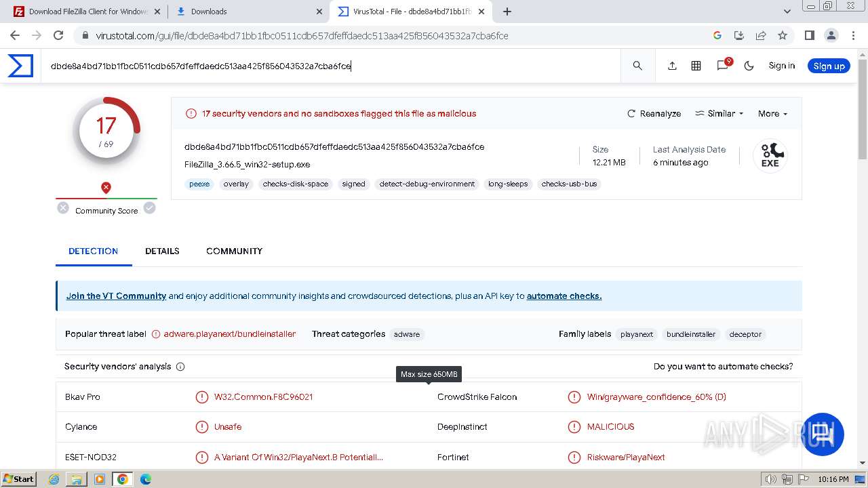Toggle dark mode moon icon

[x=749, y=66]
